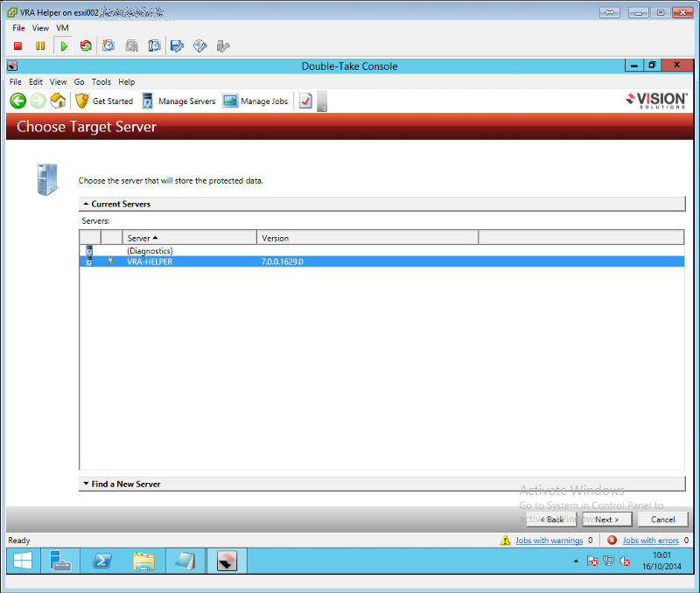Click the Double-Take Console taskbar button
Screen dimensions: 700x593
click(227, 561)
